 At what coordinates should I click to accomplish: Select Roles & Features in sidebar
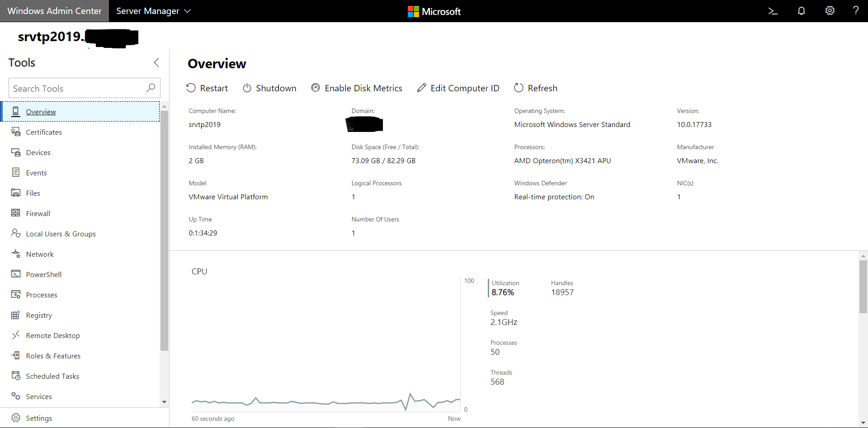click(x=53, y=356)
